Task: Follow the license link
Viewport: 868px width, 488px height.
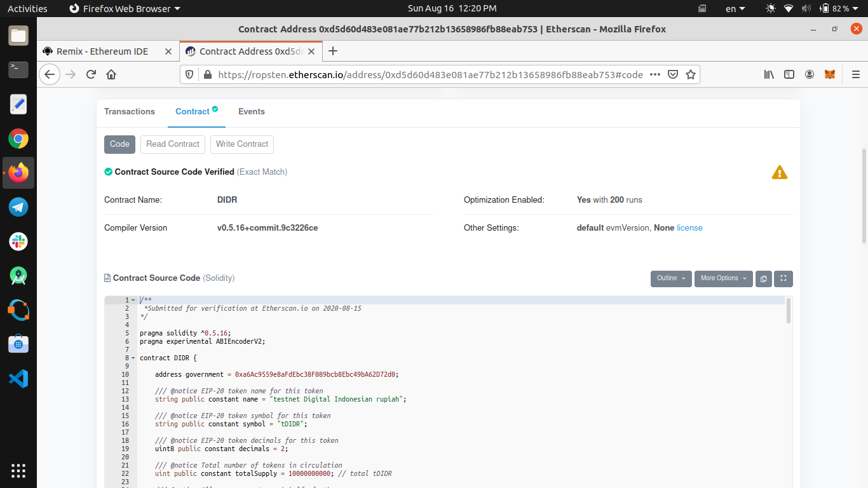Action: pos(689,228)
